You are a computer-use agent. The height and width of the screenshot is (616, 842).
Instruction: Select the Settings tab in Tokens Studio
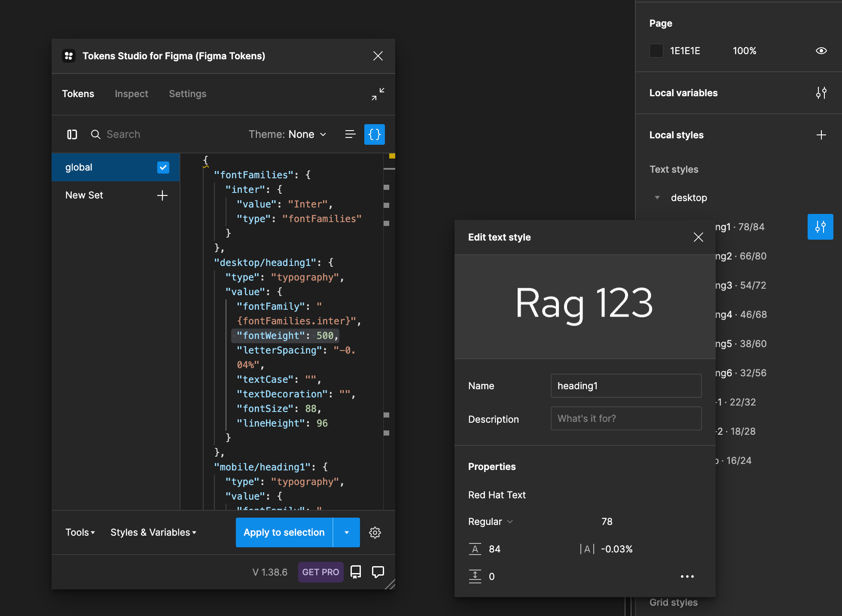tap(187, 94)
